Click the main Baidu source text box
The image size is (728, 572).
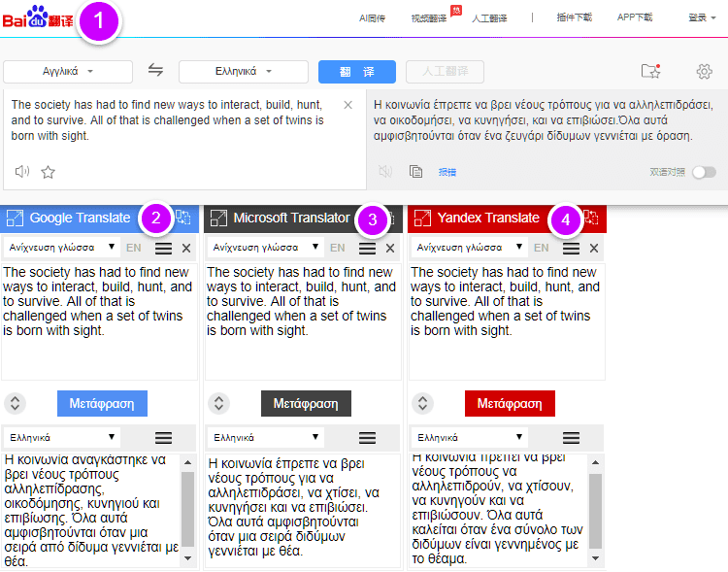point(184,140)
